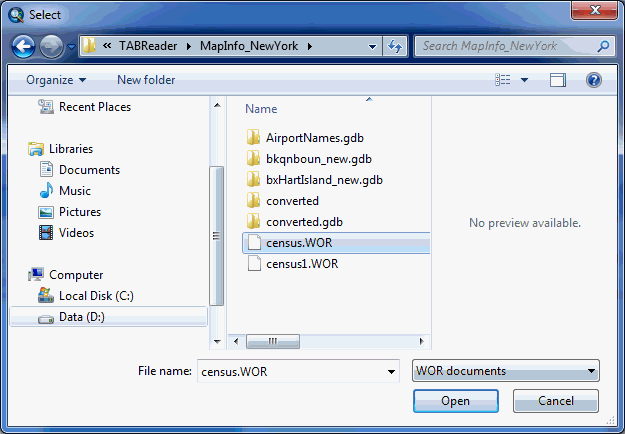This screenshot has width=625, height=434.
Task: Open the view options dropdown arrow
Action: (x=525, y=80)
